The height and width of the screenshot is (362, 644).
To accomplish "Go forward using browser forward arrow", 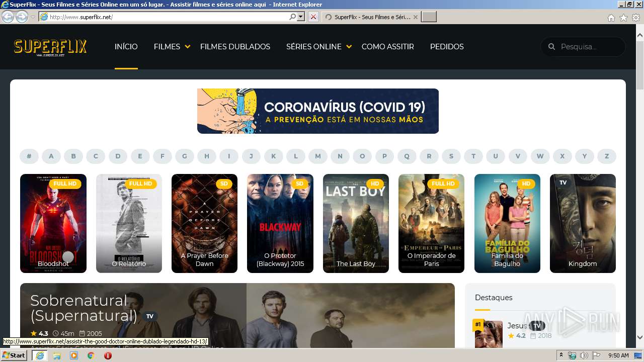I will [22, 17].
